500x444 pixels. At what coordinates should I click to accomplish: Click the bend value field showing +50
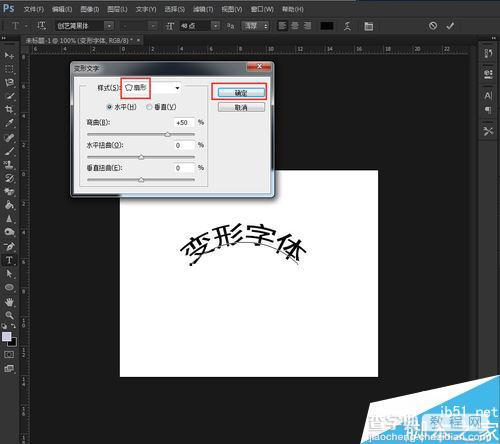[x=184, y=123]
